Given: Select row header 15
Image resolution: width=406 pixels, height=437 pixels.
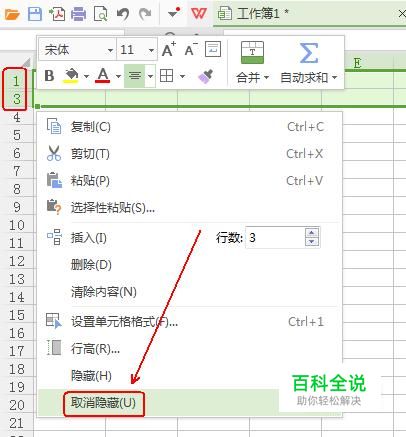Looking at the screenshot, I should click(16, 315).
